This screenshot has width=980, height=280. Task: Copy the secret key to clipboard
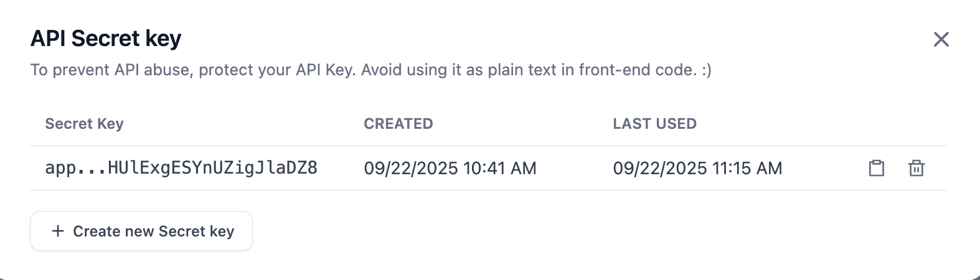tap(877, 168)
